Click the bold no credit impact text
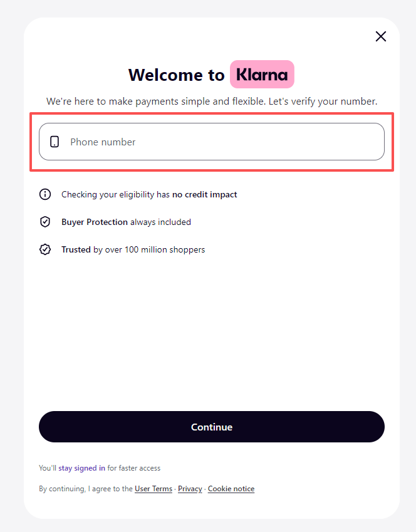The height and width of the screenshot is (532, 416). point(205,194)
